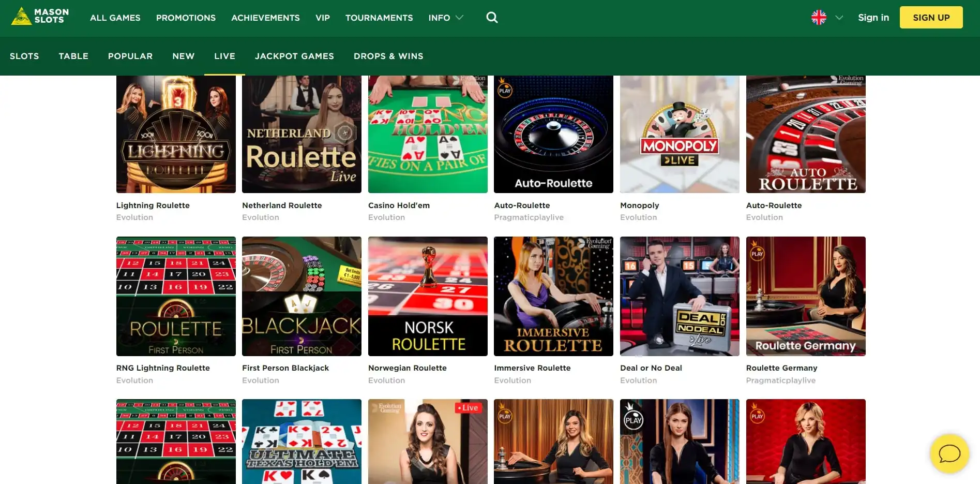Select the JACKPOT GAMES tab
This screenshot has height=484, width=980.
(x=294, y=56)
